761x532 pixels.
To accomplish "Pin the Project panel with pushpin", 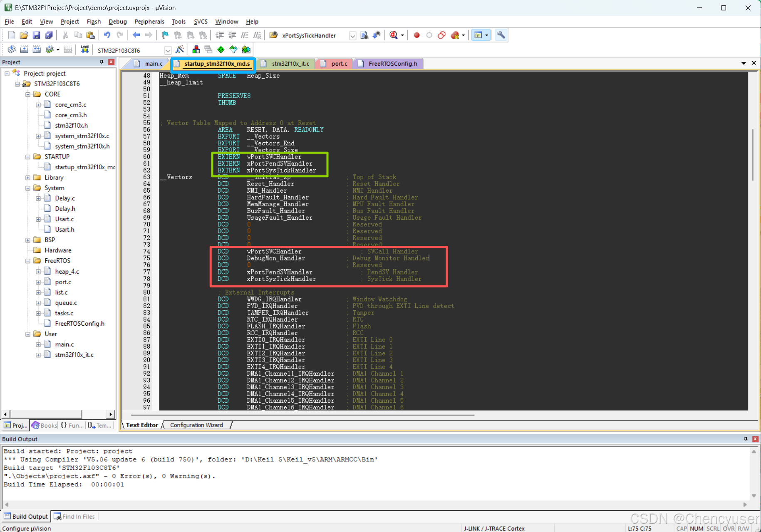I will click(x=102, y=62).
